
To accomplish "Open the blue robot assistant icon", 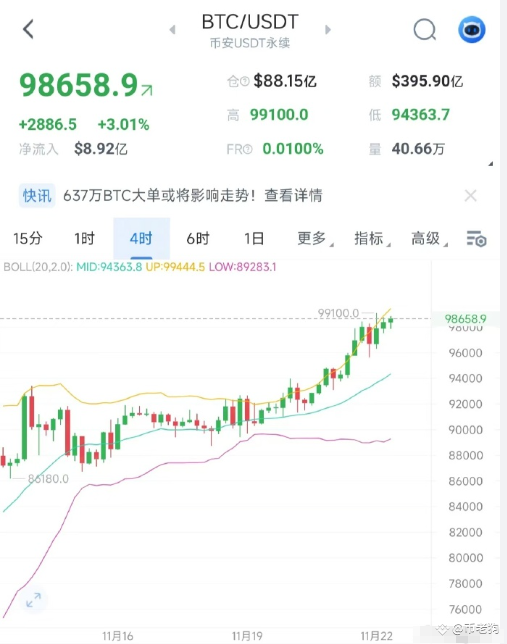I will coord(472,30).
